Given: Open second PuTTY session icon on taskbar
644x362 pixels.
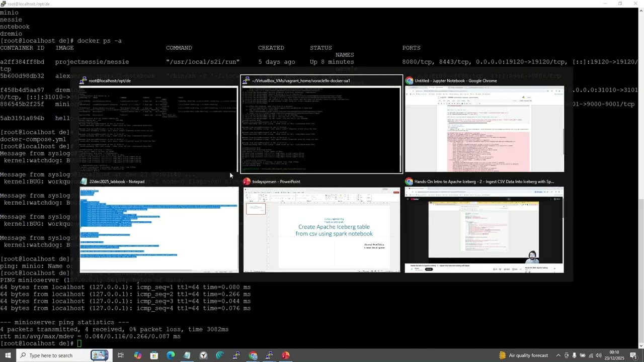Looking at the screenshot, I should pos(269,355).
